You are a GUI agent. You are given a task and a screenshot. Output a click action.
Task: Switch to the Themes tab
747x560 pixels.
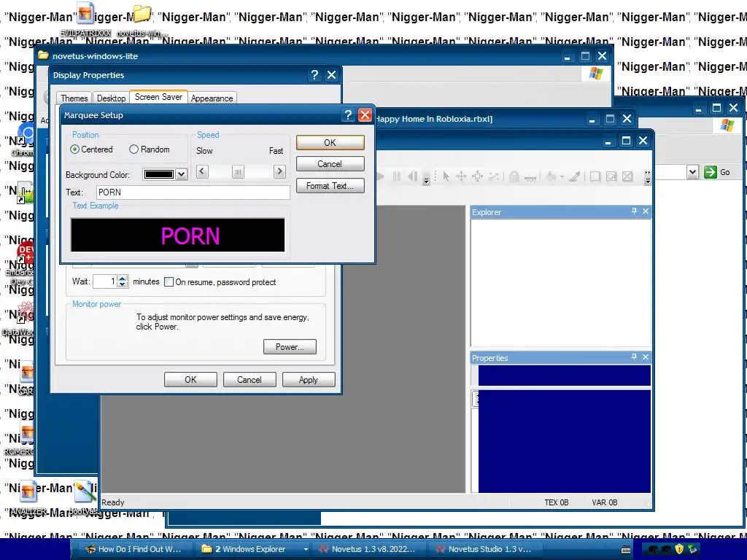[x=74, y=98]
